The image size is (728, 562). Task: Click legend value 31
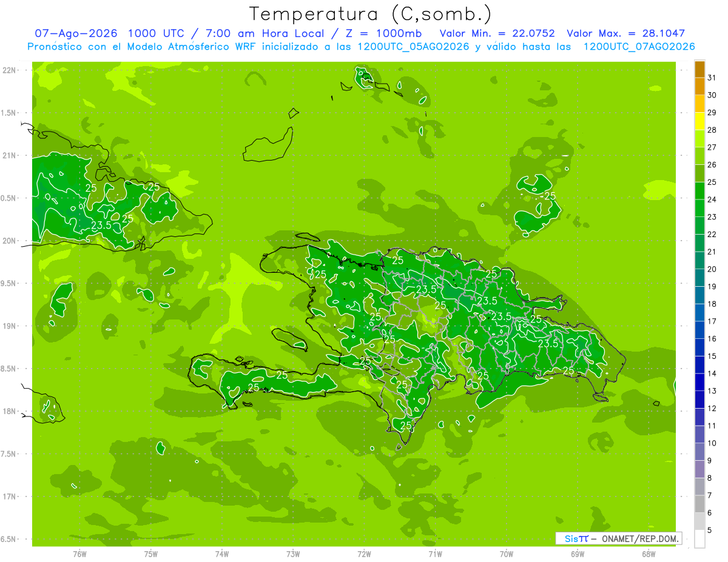point(712,78)
